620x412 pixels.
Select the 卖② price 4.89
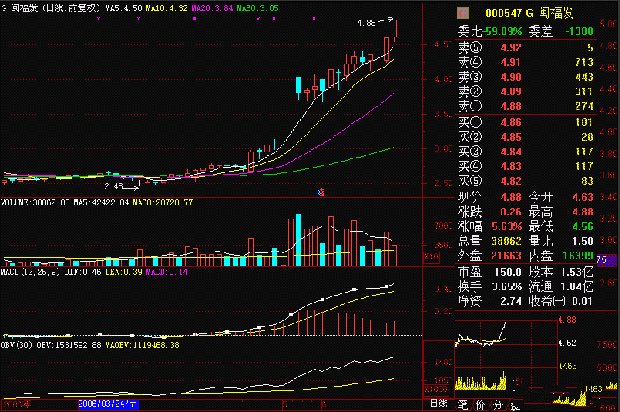pyautogui.click(x=511, y=92)
